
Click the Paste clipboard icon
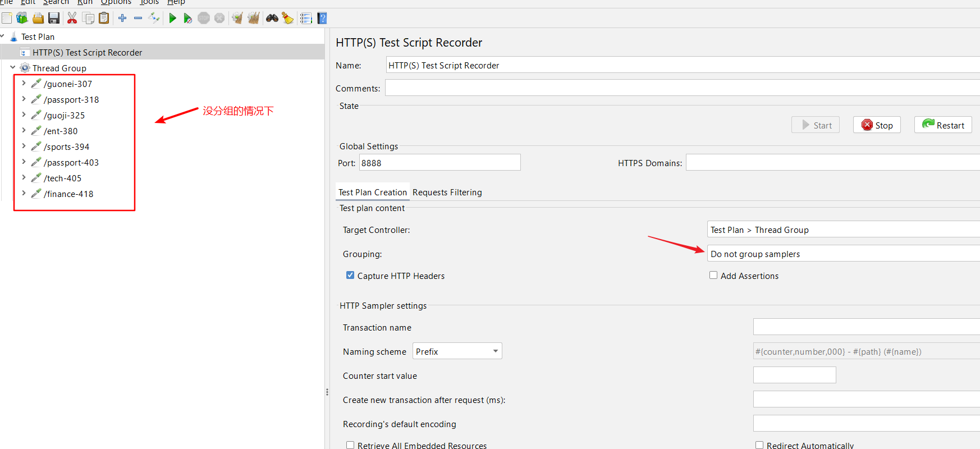pyautogui.click(x=104, y=19)
